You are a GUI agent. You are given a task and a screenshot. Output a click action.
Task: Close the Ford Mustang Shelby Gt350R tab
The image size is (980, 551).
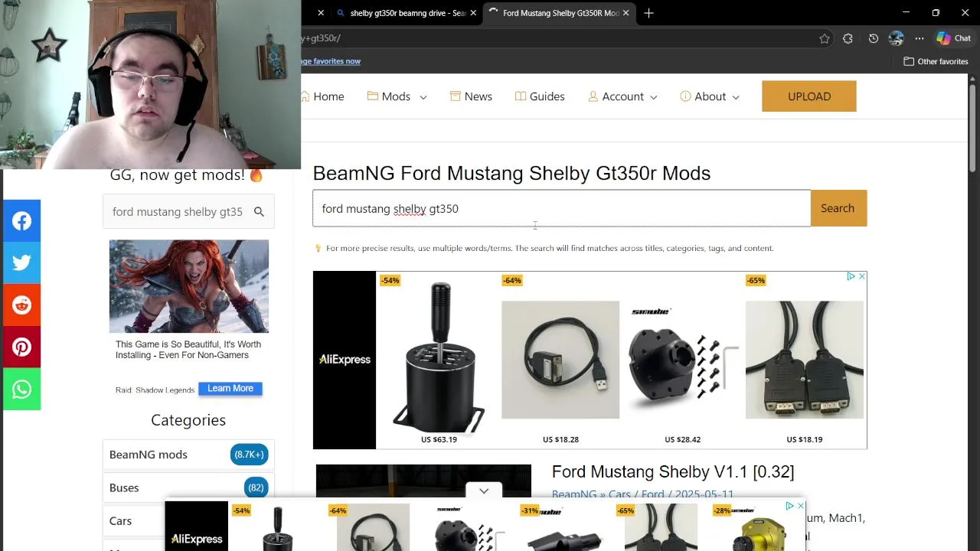coord(626,13)
